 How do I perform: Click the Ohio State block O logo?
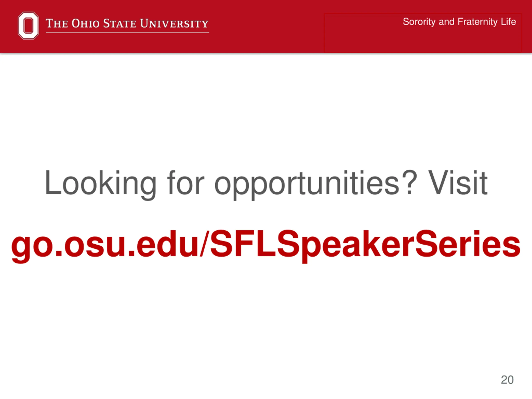coord(28,26)
